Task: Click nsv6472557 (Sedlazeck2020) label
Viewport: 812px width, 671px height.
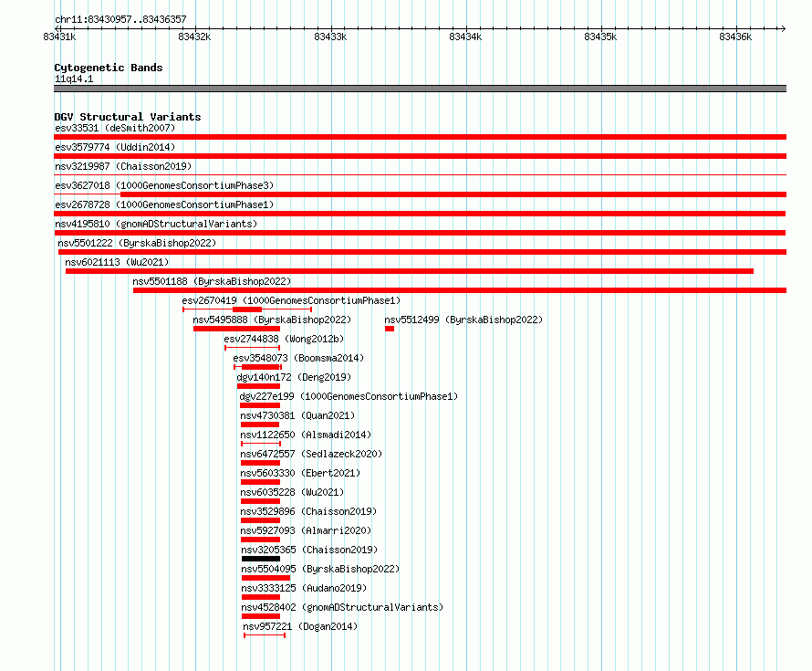Action: coord(311,454)
